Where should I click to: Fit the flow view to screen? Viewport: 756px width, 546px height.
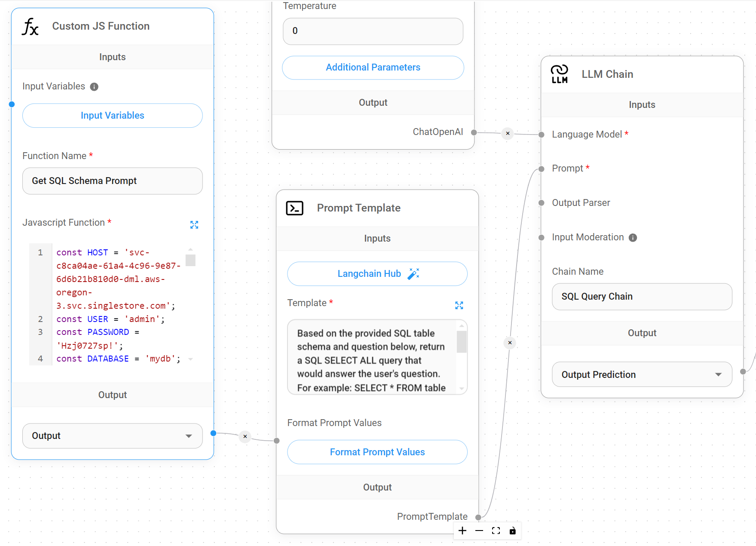click(x=496, y=531)
